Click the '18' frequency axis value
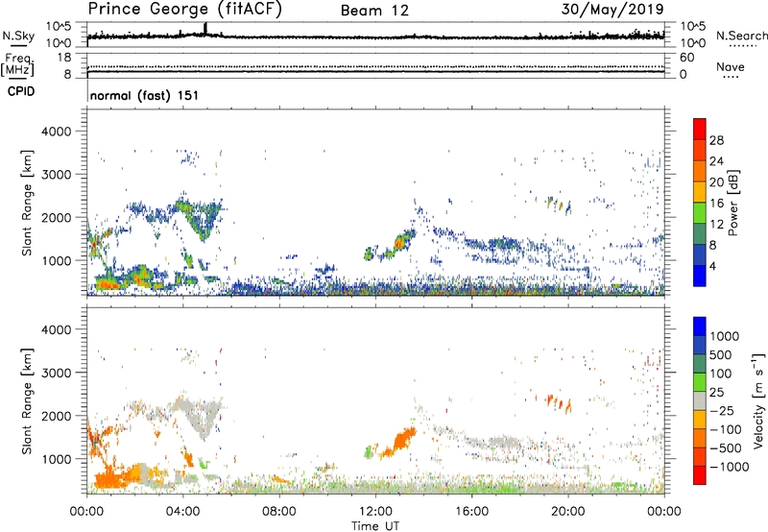This screenshot has width=768, height=532. tap(64, 58)
